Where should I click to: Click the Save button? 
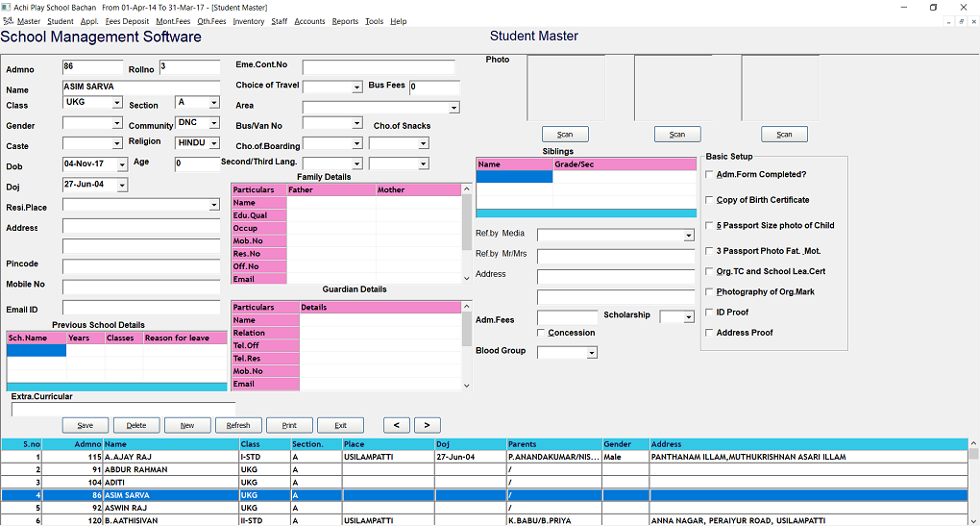[86, 425]
